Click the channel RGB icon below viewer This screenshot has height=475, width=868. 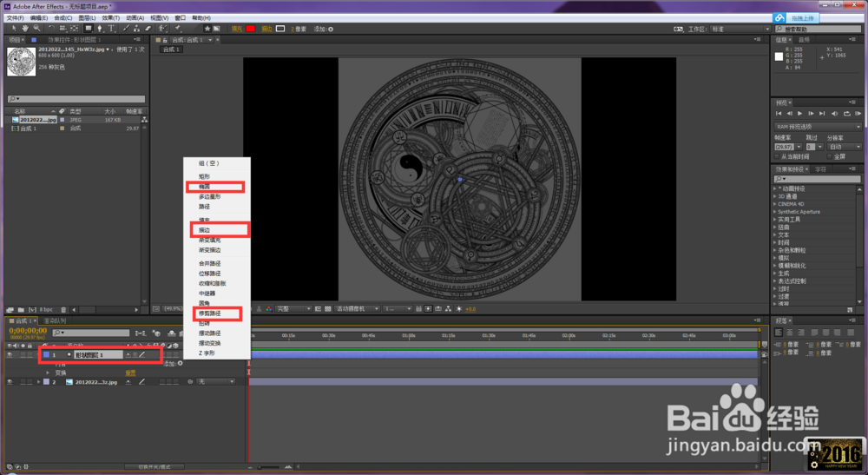(269, 309)
